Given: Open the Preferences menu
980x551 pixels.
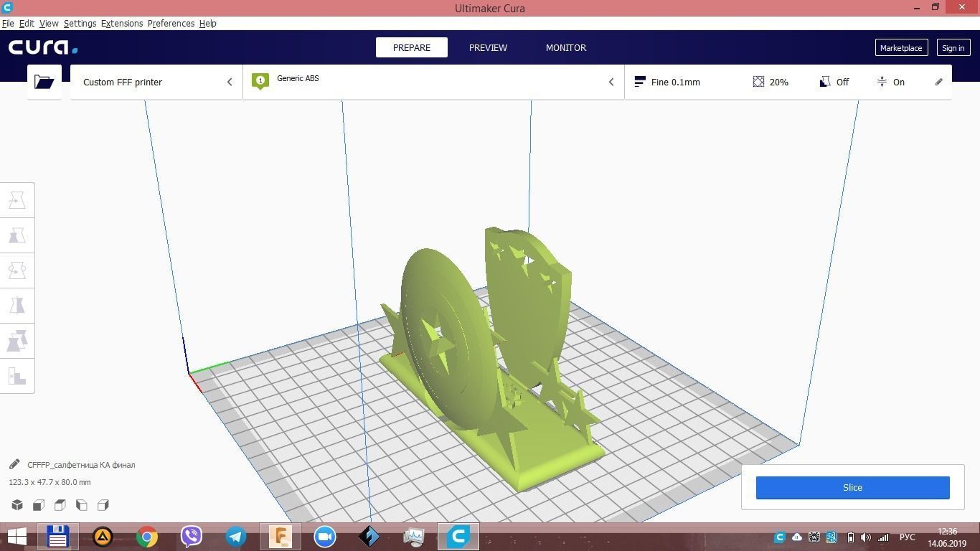Looking at the screenshot, I should (171, 23).
